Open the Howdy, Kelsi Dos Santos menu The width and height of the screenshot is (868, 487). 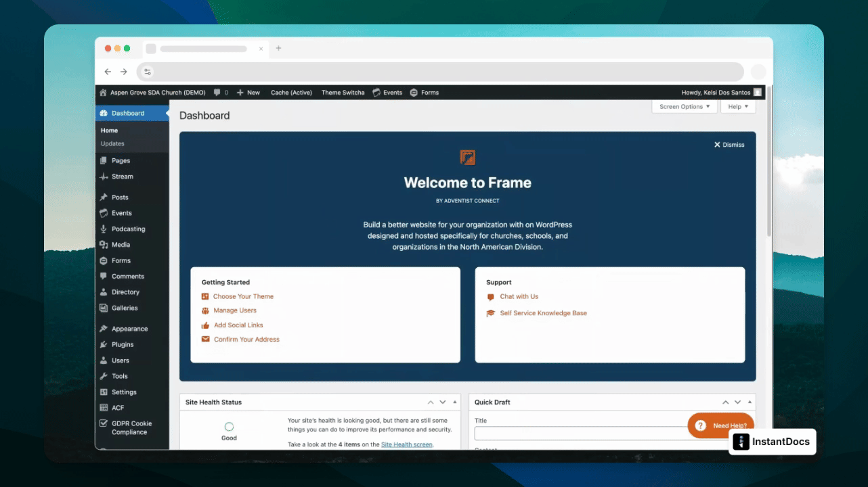(x=721, y=93)
